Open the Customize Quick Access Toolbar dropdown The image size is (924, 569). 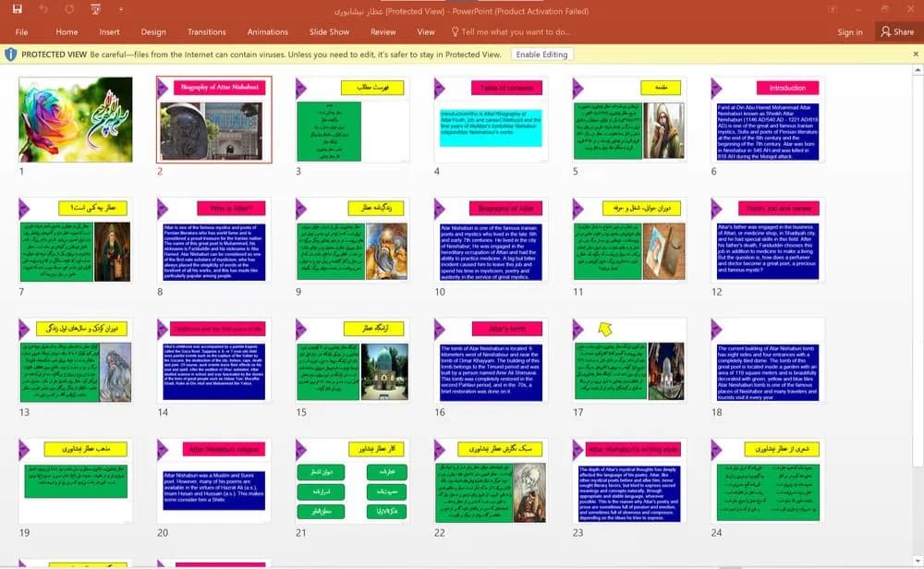(121, 9)
